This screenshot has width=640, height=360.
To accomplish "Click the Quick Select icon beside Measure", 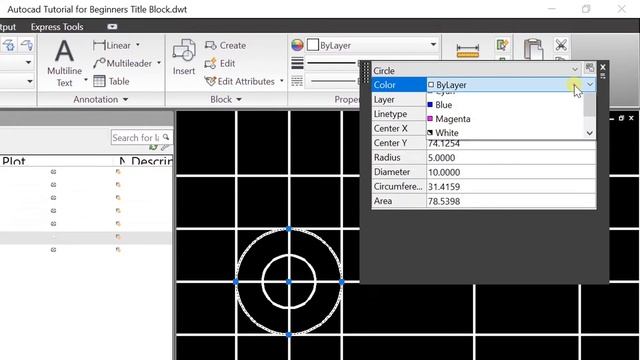I will click(502, 45).
